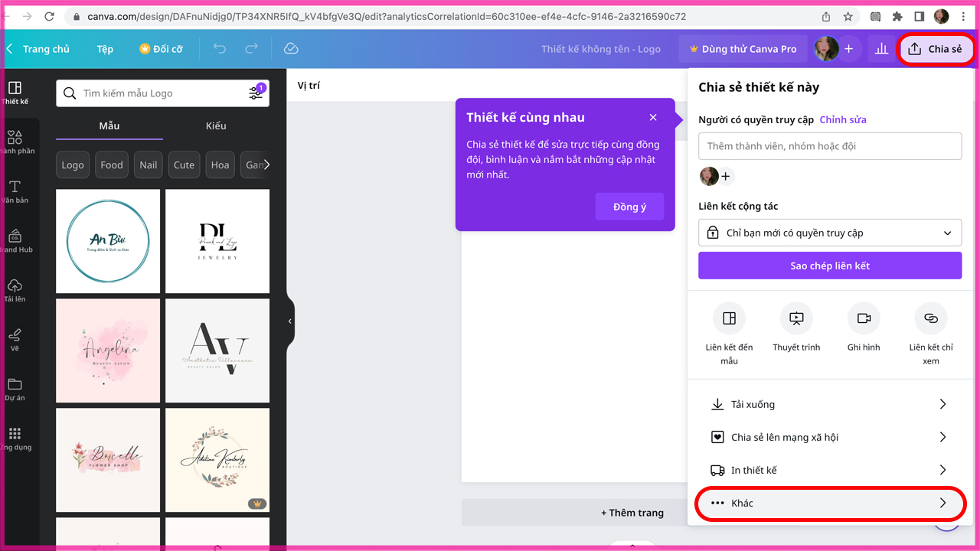
Task: Choose Liên kết chỉ xem view-only link
Action: click(x=931, y=334)
